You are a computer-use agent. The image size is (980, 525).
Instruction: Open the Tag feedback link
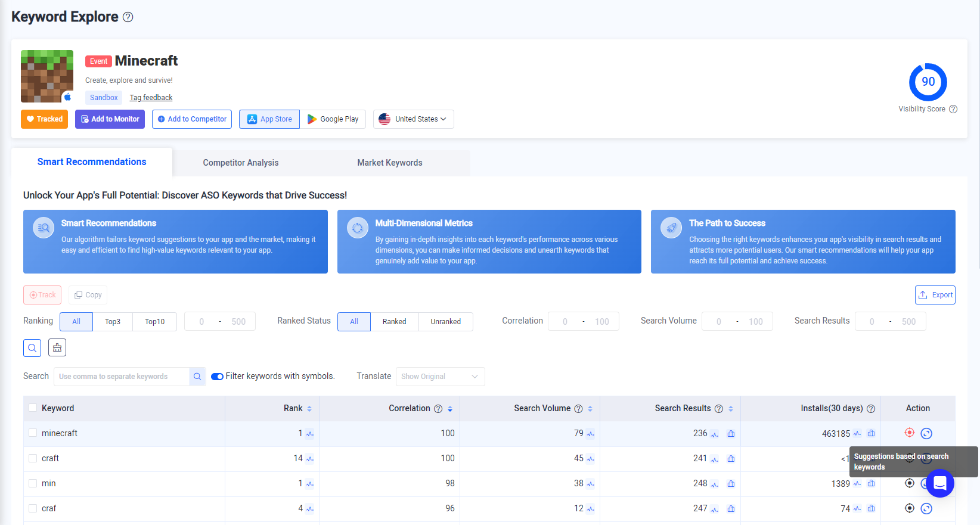pos(151,98)
